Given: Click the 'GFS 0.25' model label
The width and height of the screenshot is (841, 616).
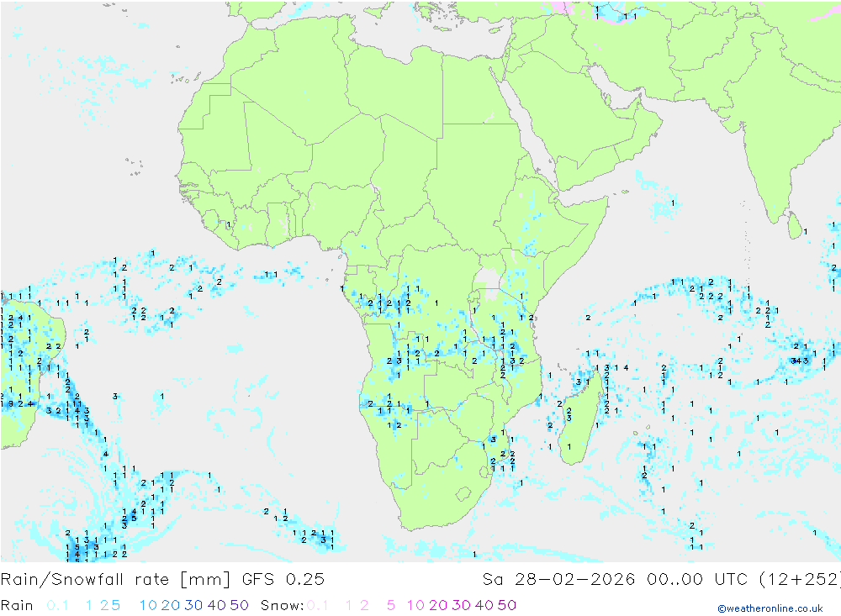Looking at the screenshot, I should (283, 580).
